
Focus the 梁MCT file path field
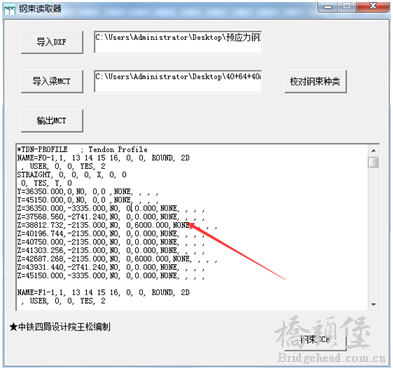(x=178, y=81)
